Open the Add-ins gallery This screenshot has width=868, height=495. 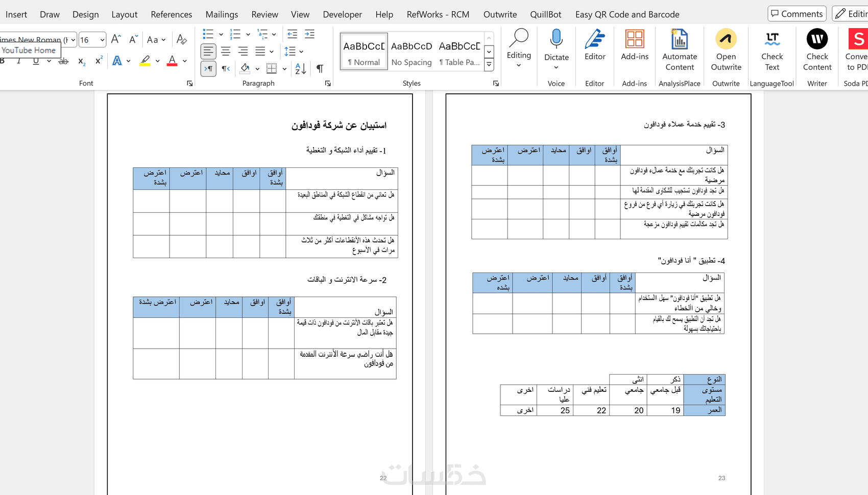point(635,45)
